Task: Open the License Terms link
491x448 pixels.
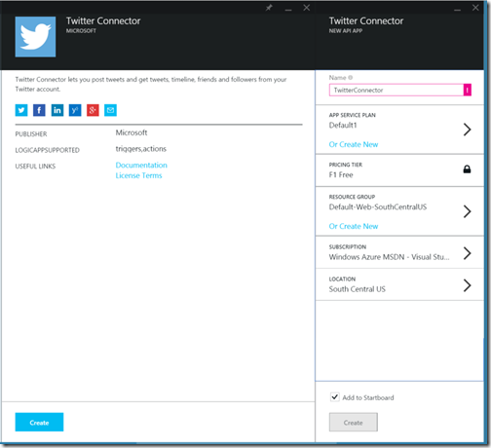Action: (138, 175)
